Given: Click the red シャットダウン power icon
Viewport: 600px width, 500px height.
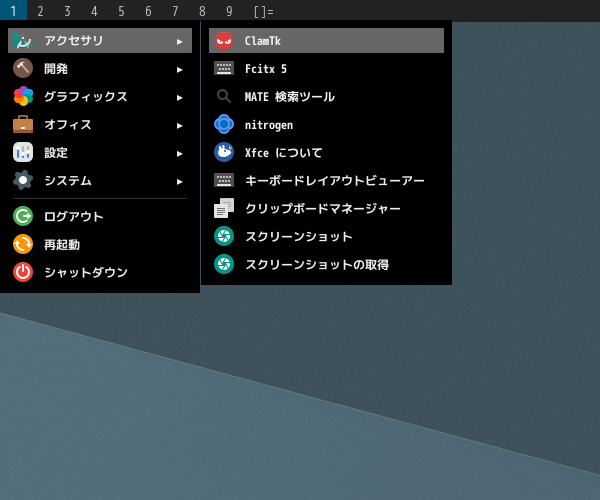Looking at the screenshot, I should 23,272.
